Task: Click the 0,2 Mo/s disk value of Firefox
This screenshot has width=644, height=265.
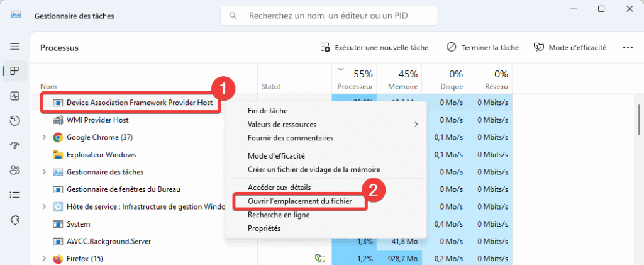Action: point(448,259)
